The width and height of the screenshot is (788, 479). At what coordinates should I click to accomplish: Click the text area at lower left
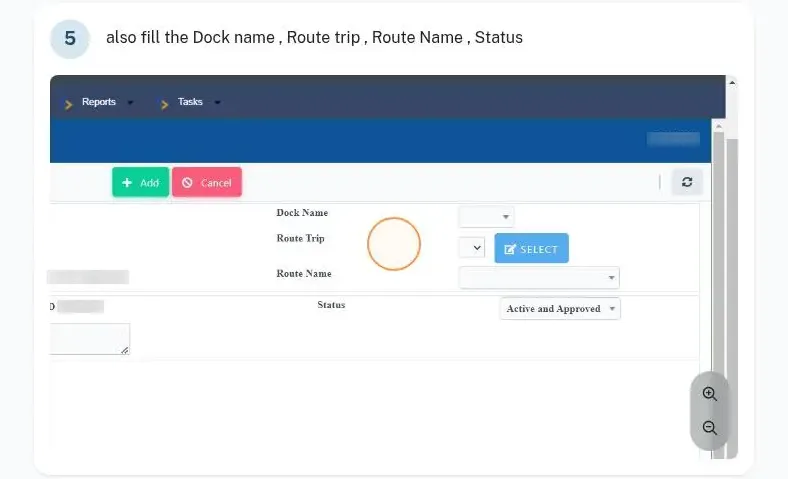[x=89, y=339]
